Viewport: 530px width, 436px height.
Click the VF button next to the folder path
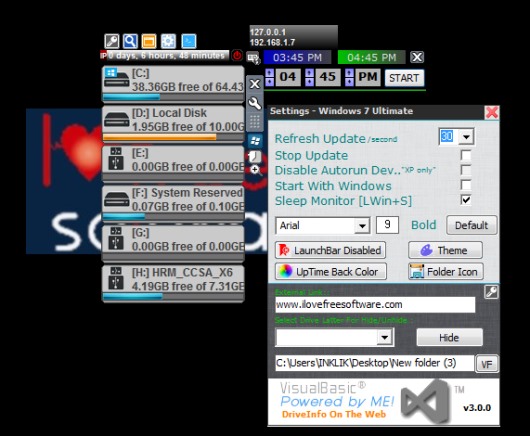487,364
